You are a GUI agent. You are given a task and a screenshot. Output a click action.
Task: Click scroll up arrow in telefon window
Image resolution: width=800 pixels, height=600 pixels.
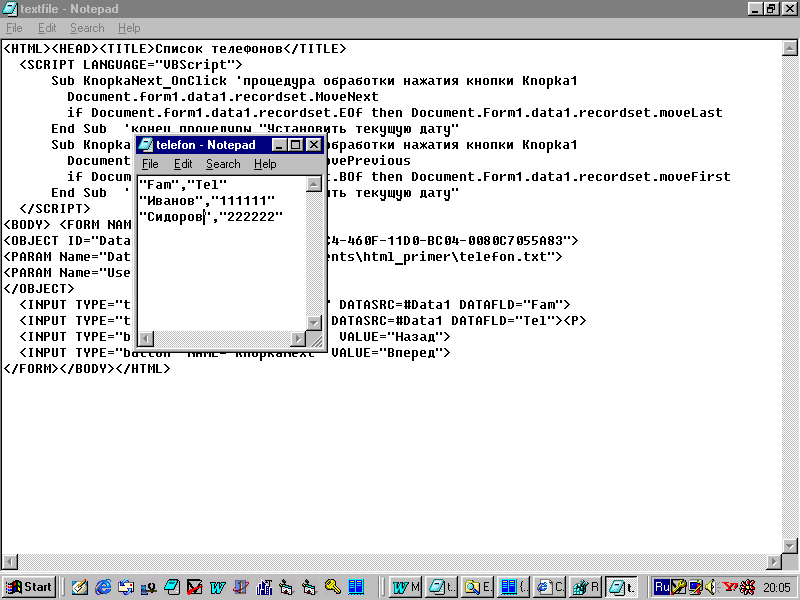click(x=314, y=184)
